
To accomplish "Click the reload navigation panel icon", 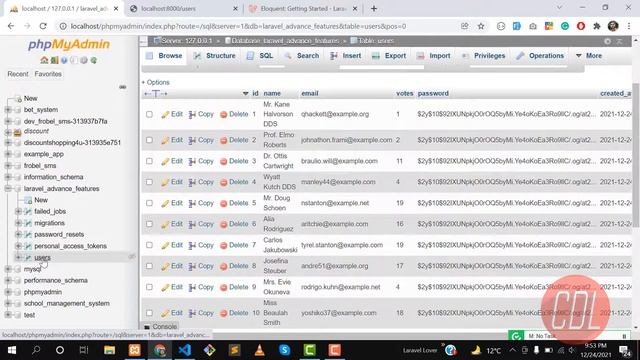I will (93, 60).
